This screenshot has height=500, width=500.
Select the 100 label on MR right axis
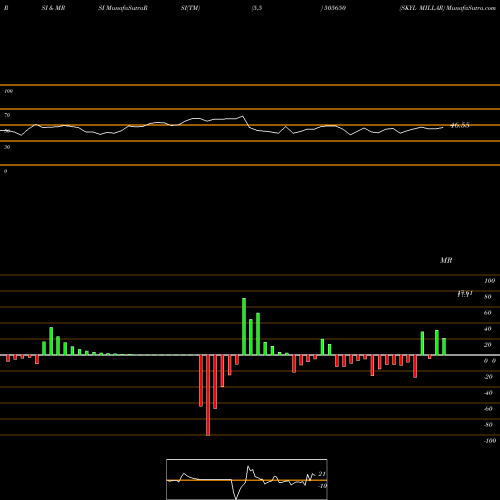(489, 281)
